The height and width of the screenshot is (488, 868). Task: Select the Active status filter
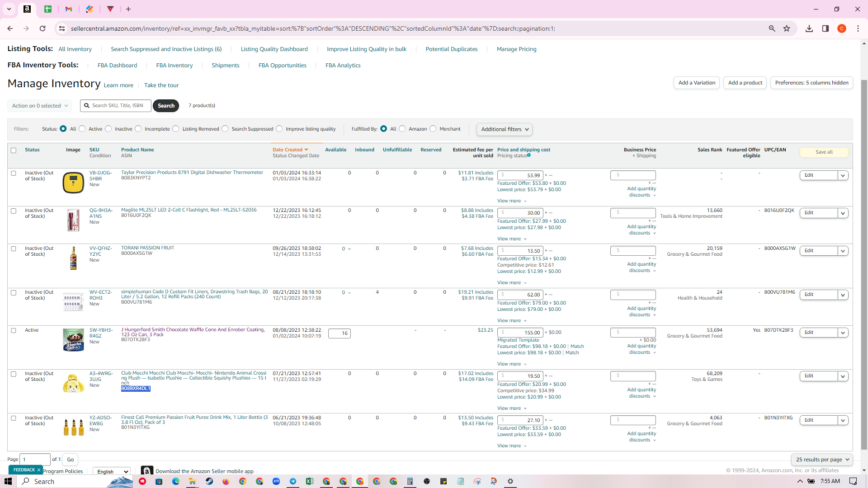tap(82, 129)
